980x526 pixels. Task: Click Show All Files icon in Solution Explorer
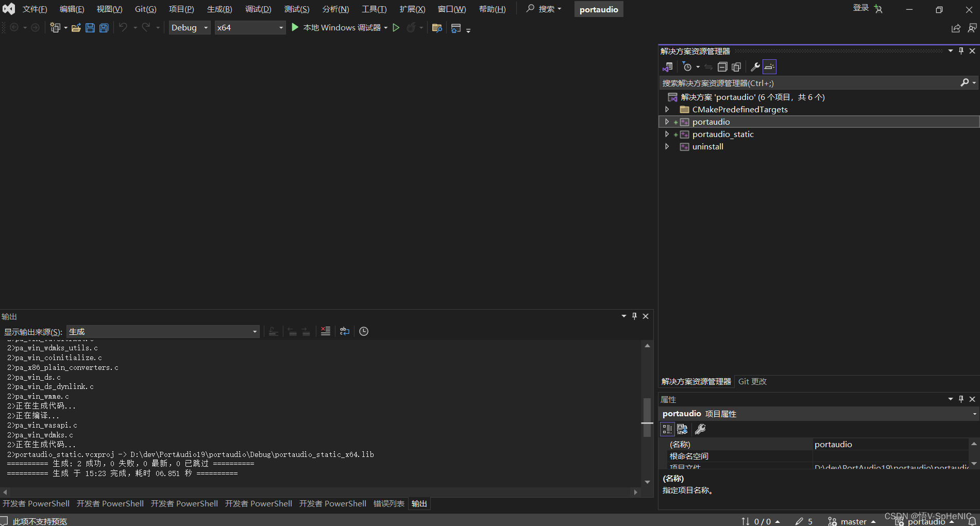(736, 67)
